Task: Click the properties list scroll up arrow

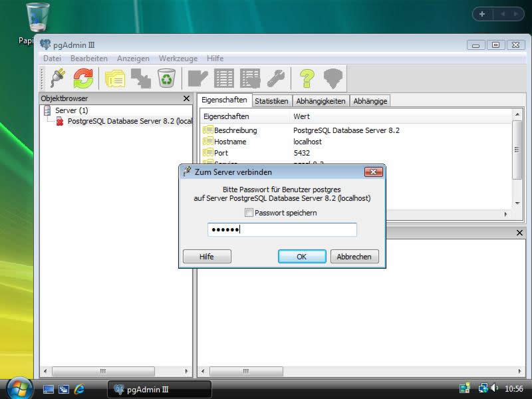Action: pyautogui.click(x=517, y=114)
